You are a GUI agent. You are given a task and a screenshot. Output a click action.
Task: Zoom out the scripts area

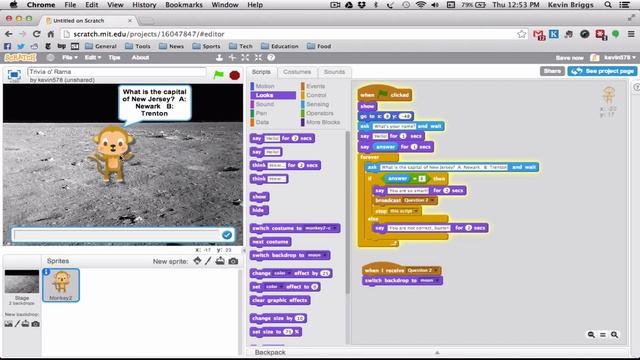coord(591,335)
